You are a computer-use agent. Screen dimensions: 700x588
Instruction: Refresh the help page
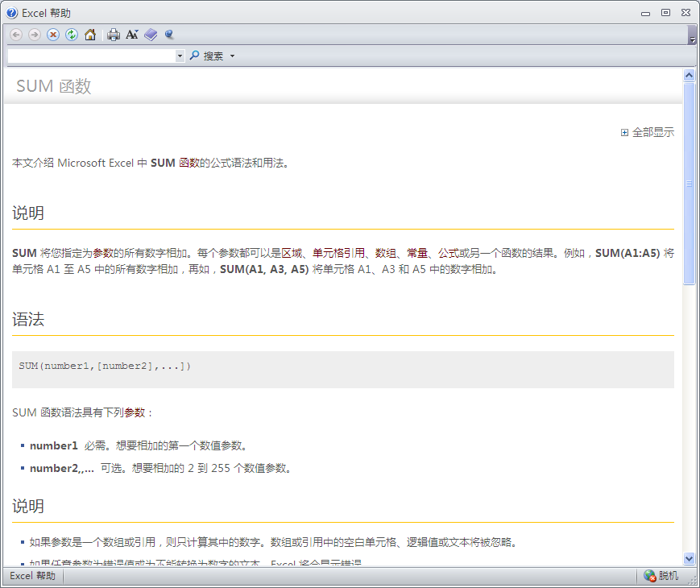pos(72,35)
